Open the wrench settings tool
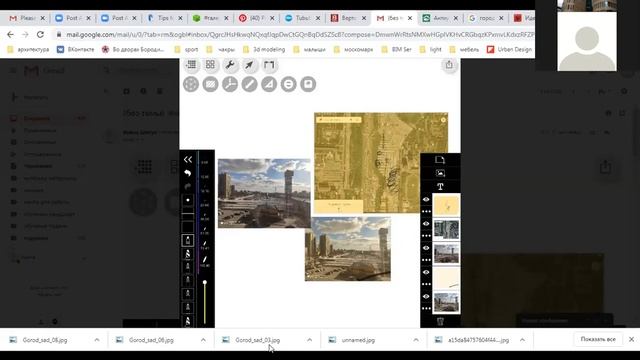The image size is (640, 360). pyautogui.click(x=230, y=65)
